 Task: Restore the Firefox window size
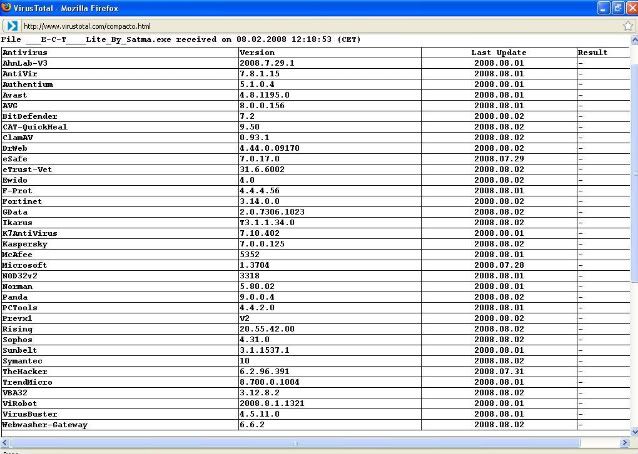coord(618,8)
